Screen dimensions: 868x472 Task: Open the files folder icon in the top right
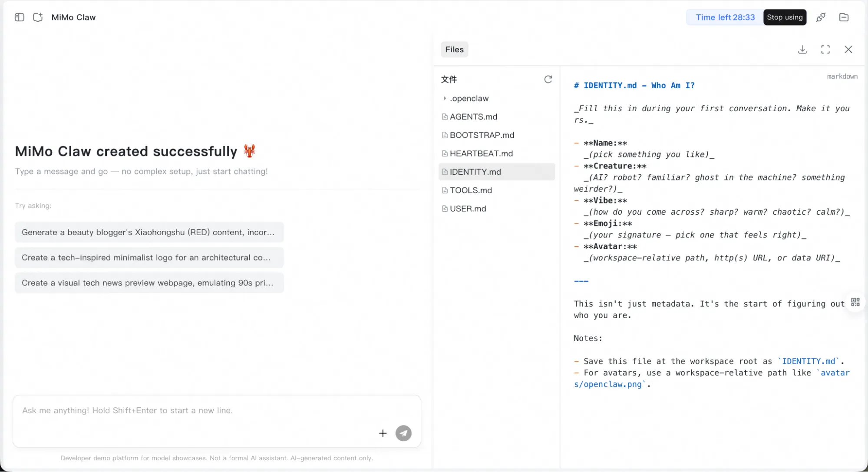pyautogui.click(x=844, y=17)
